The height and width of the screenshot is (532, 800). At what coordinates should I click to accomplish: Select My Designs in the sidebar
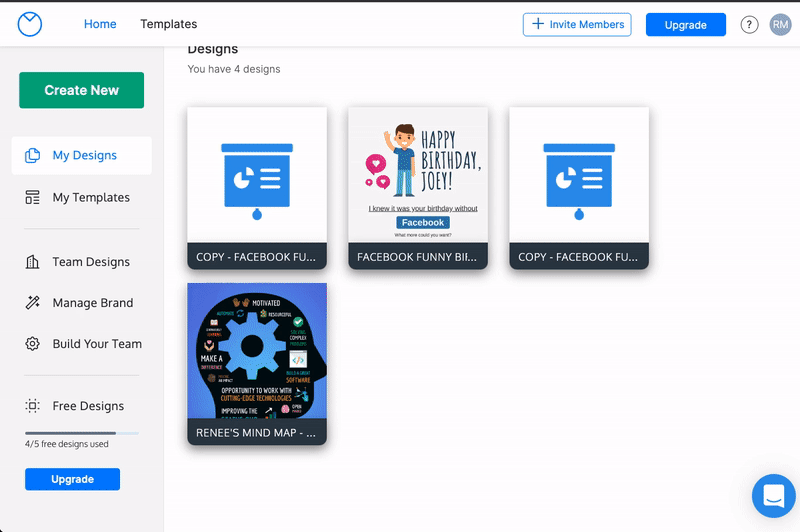82,155
